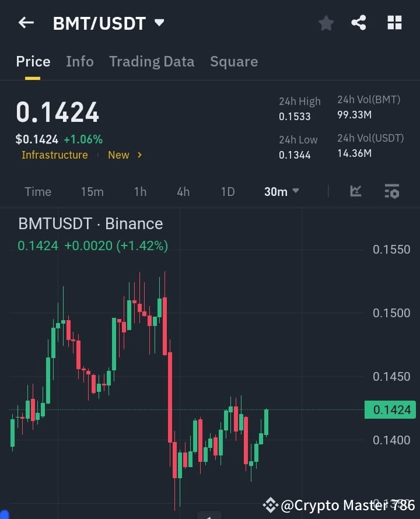Enable the 1h interval view
The image size is (420, 519).
(x=140, y=191)
